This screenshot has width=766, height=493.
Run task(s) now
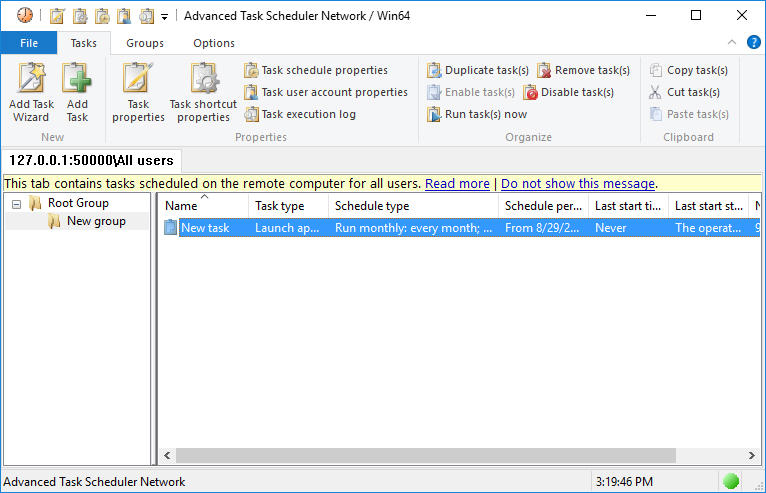tap(476, 114)
